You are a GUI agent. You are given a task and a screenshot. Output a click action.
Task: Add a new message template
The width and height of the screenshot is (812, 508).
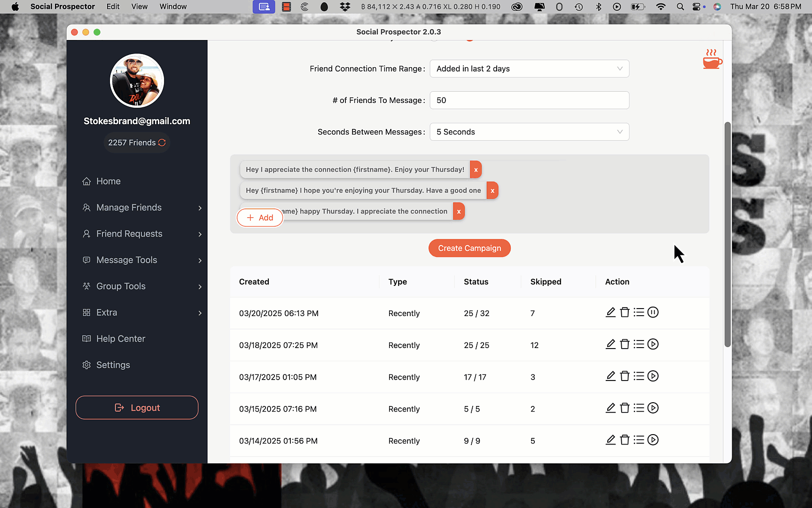click(x=260, y=218)
